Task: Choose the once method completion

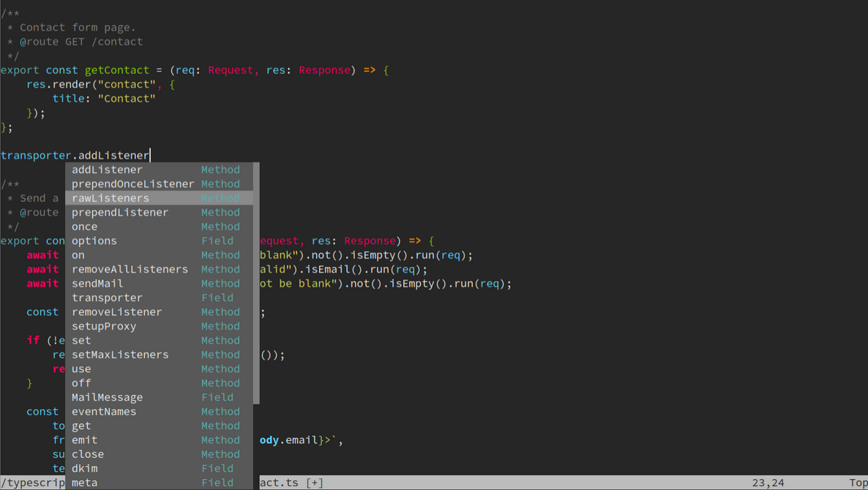Action: point(85,227)
